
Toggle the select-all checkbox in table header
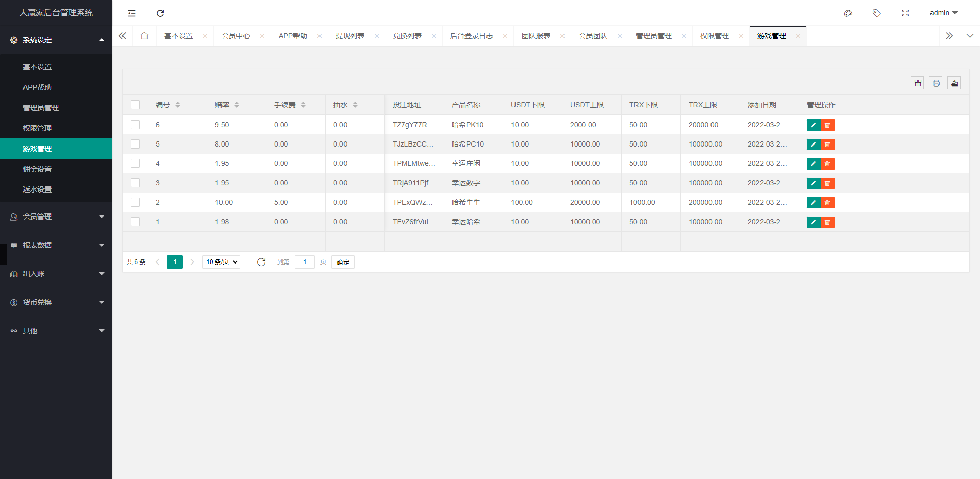coord(135,105)
